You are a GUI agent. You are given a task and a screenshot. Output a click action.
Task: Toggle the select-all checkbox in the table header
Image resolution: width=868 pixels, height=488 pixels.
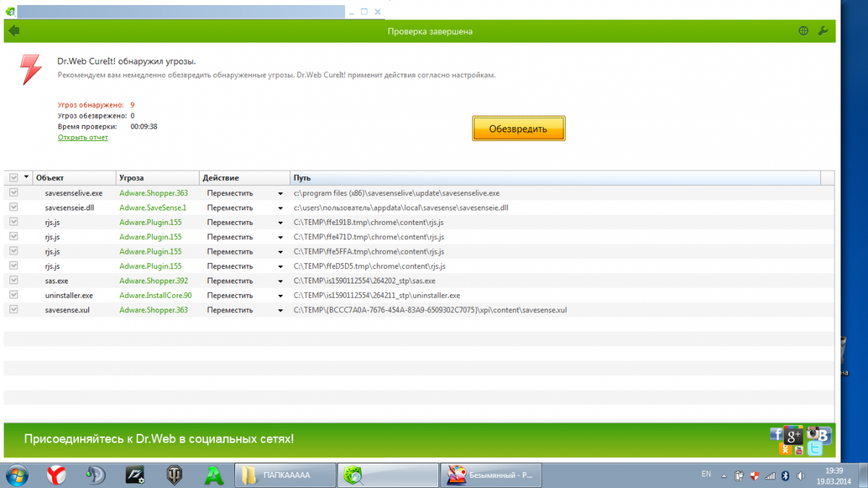pyautogui.click(x=13, y=177)
